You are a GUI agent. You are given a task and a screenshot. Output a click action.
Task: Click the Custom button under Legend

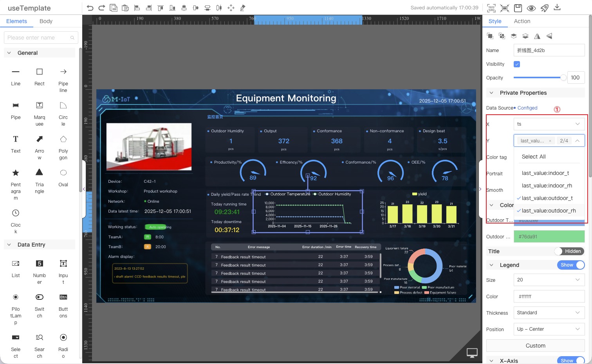pos(535,346)
